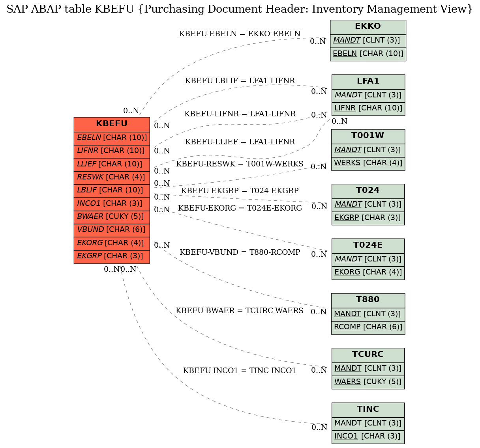Select the EKGRP [CHAR (3)] field in KBEFU
The height and width of the screenshot is (448, 480).
(x=112, y=256)
